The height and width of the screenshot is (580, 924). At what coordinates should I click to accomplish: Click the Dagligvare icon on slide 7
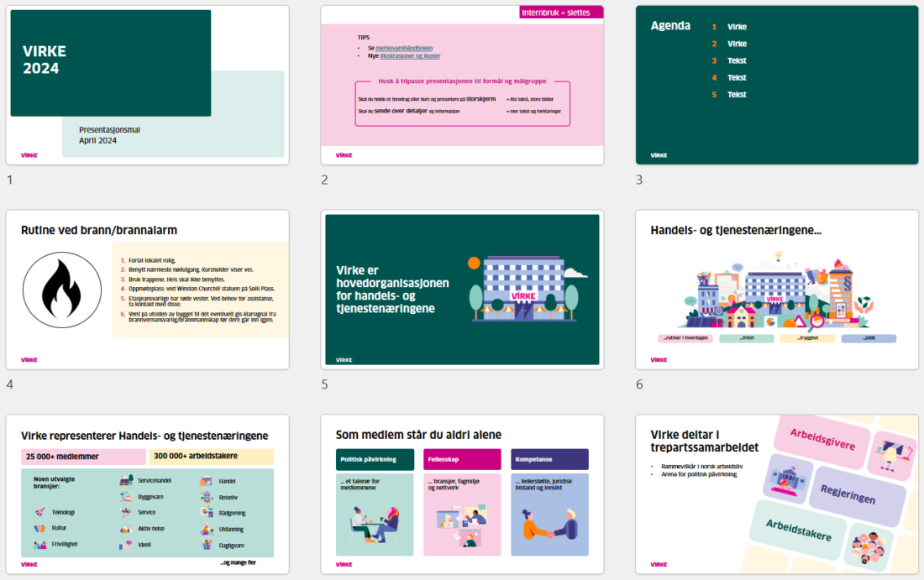[207, 546]
